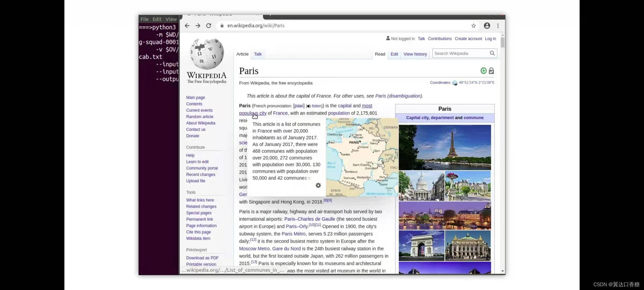Click Cite this page
644x290 pixels.
[x=199, y=232]
